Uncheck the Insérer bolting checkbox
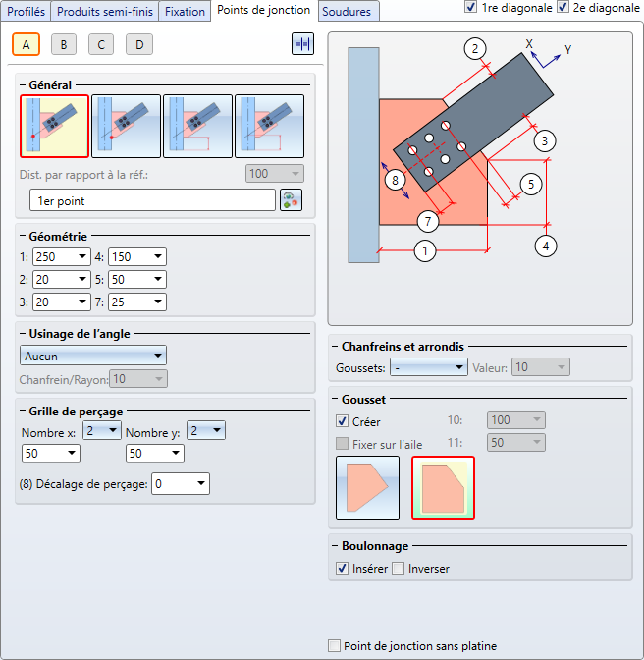Viewport: 644px width, 660px height. tap(342, 569)
